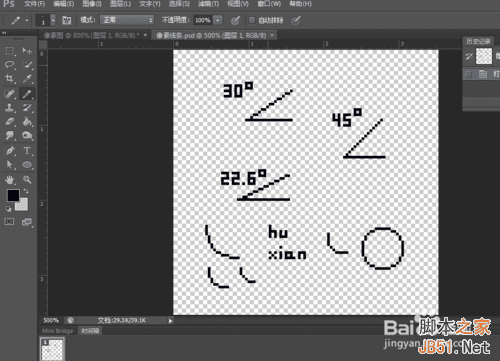Select the Crop tool

coord(9,78)
